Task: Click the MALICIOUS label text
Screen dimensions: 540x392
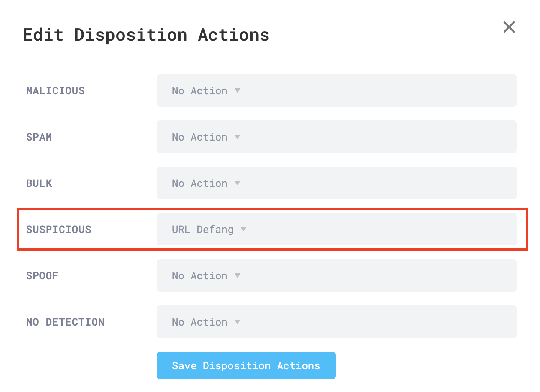Action: [55, 90]
